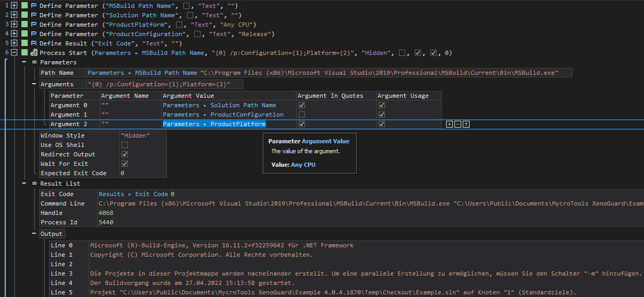
Task: Select the Output section header
Action: point(52,234)
